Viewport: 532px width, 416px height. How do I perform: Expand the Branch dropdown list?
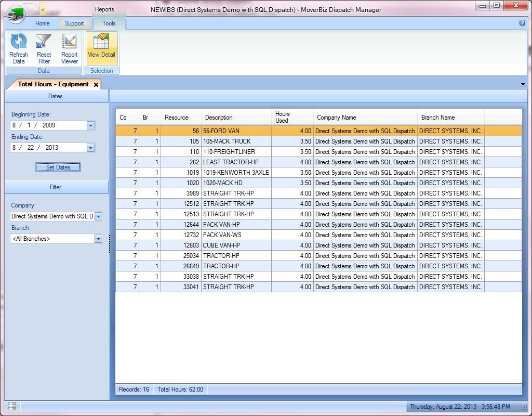[x=98, y=239]
